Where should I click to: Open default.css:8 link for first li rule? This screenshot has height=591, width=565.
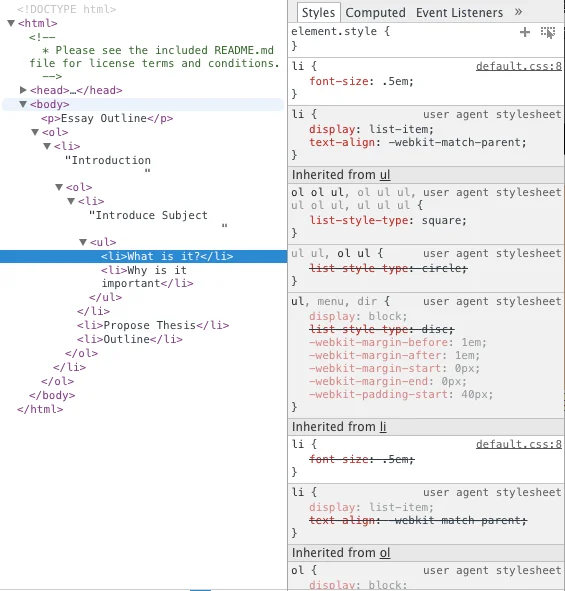pyautogui.click(x=519, y=66)
